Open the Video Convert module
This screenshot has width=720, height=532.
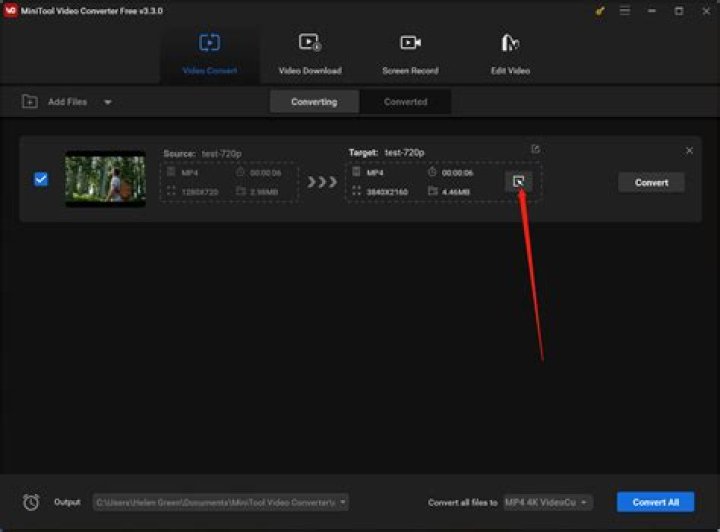(209, 54)
